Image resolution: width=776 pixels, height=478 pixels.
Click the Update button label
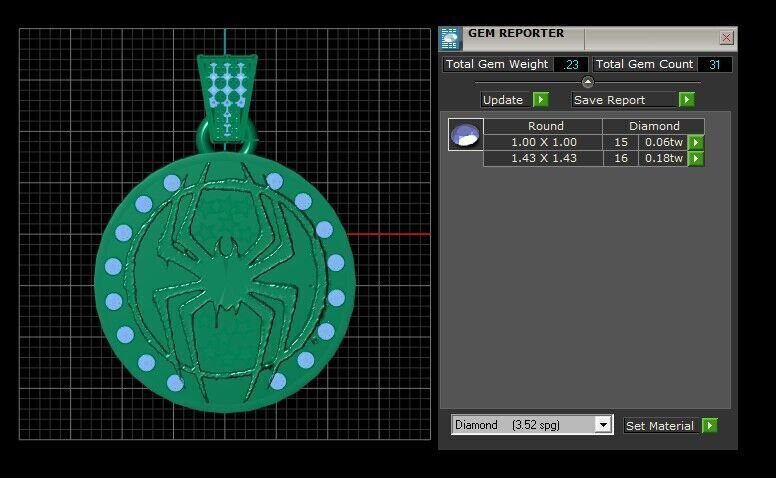(x=503, y=100)
